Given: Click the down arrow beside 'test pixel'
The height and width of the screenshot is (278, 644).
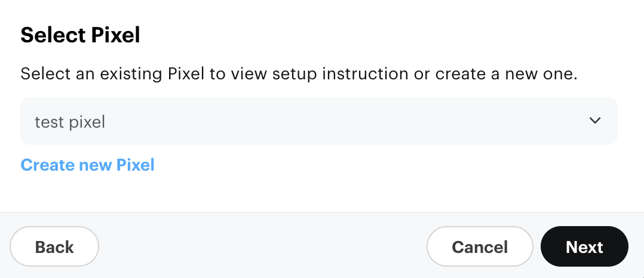Looking at the screenshot, I should pos(594,121).
